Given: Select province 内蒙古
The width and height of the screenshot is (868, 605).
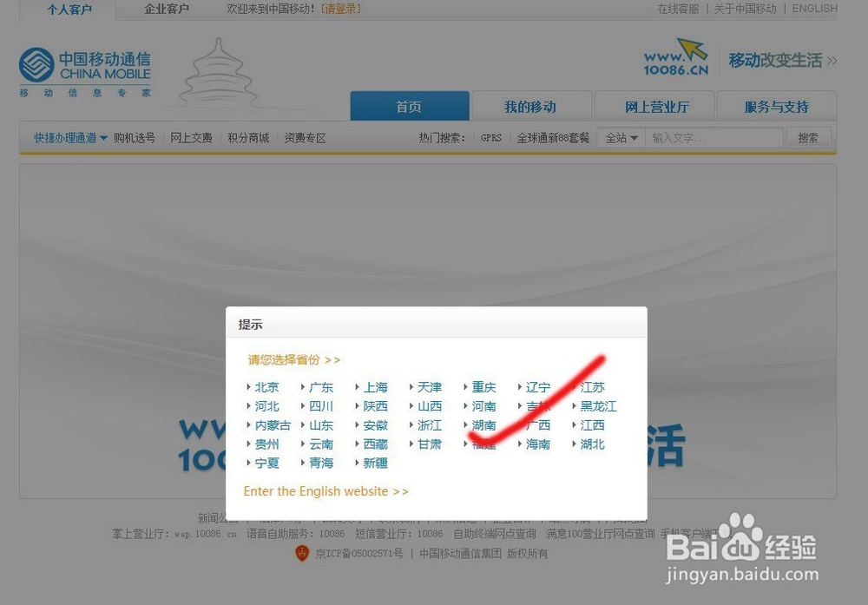Looking at the screenshot, I should pyautogui.click(x=273, y=425).
